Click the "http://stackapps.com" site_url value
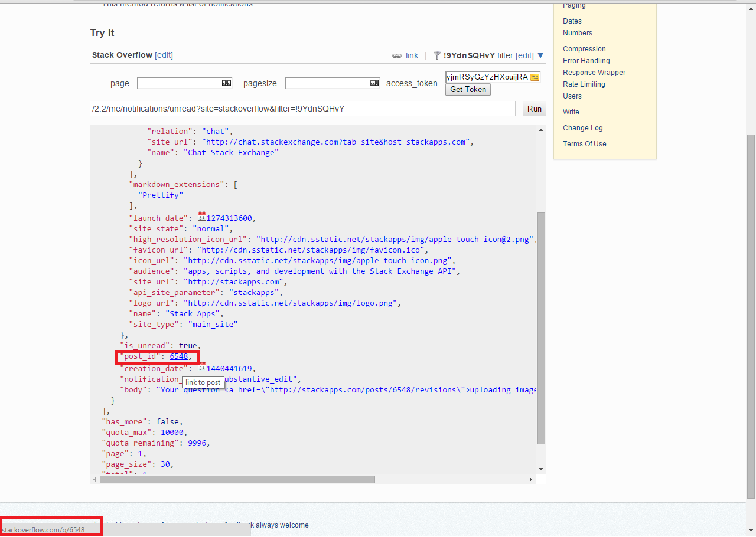The width and height of the screenshot is (756, 537). [233, 281]
